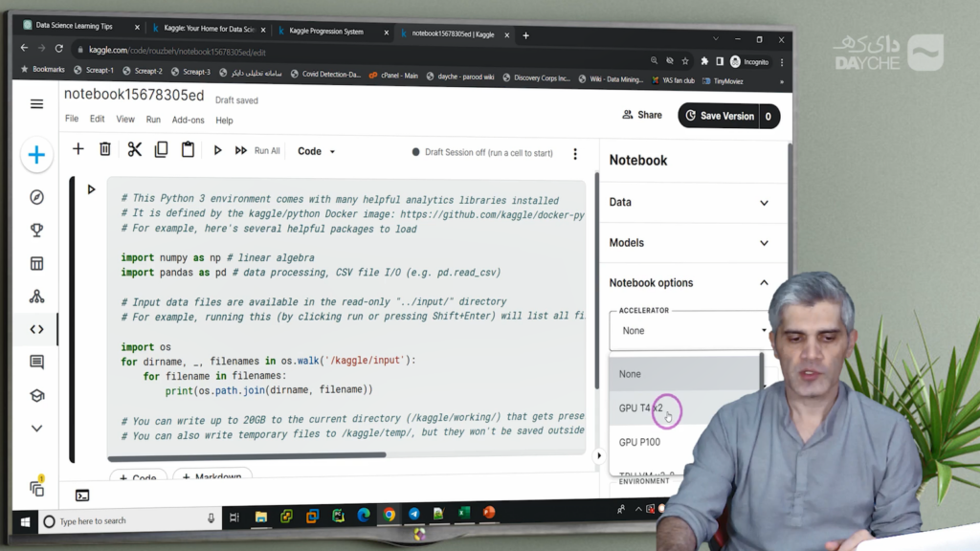Paste cell with clipboard icon
The height and width of the screenshot is (551, 980).
[188, 149]
